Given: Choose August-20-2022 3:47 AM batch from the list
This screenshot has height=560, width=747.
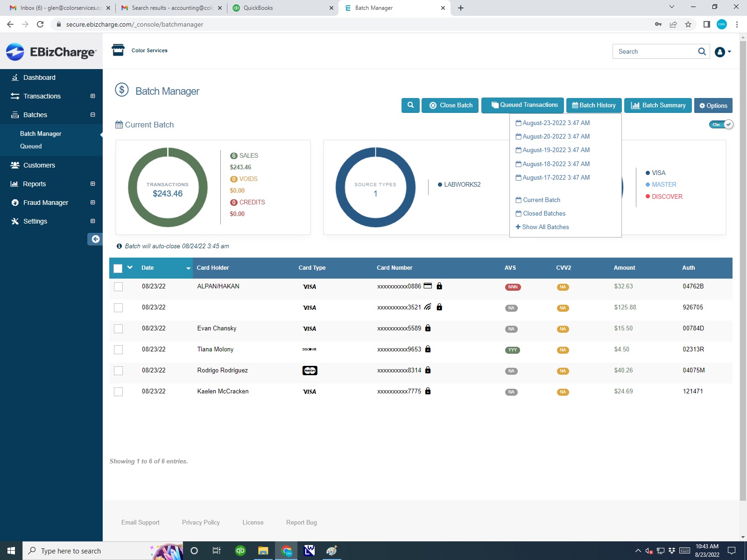Looking at the screenshot, I should tap(556, 136).
